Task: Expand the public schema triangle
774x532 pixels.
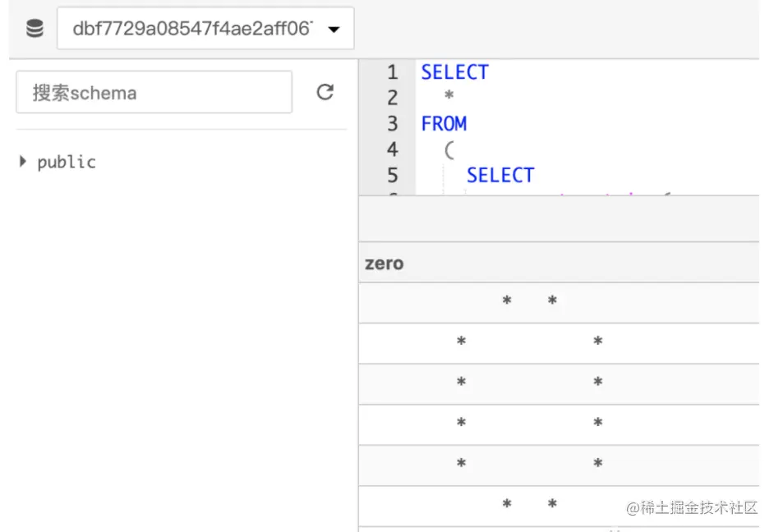Action: [23, 161]
